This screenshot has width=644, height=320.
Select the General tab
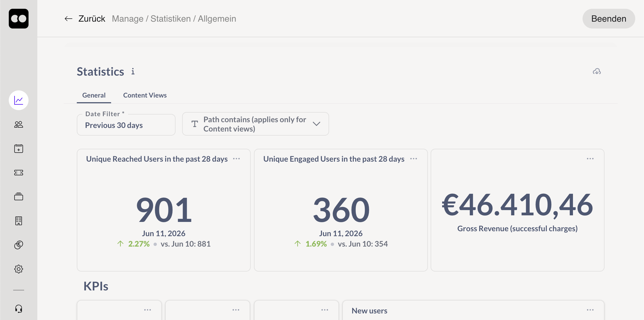[x=94, y=95]
